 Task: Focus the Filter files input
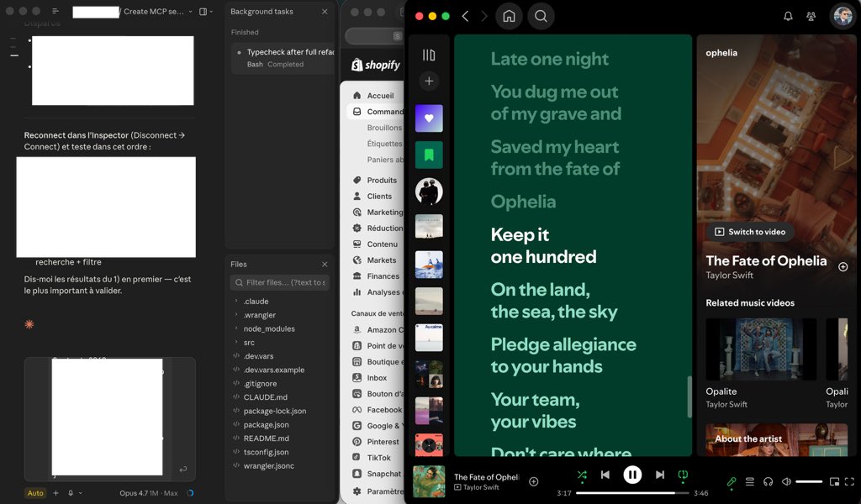[279, 282]
